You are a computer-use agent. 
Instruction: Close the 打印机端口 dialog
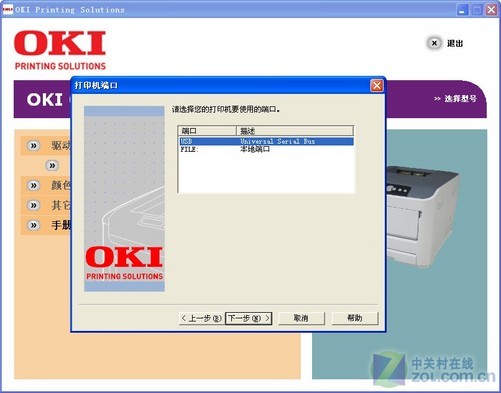[x=377, y=86]
